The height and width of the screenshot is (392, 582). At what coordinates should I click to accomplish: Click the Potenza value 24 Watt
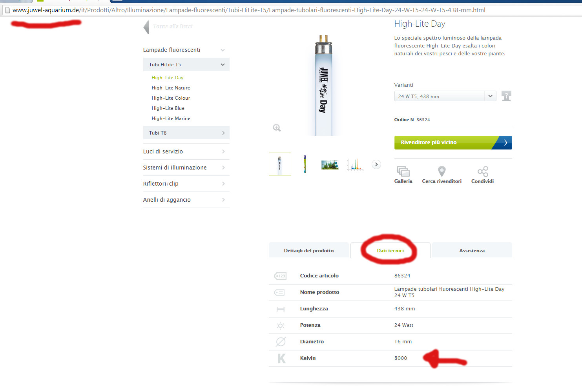(404, 325)
